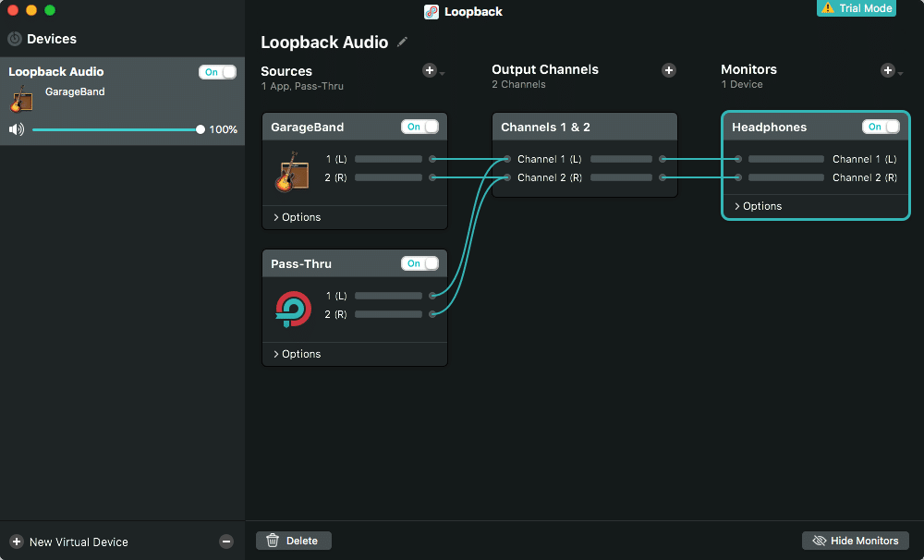Click Channel 2 (R) output connector in Output Channels
The image size is (924, 560).
663,177
